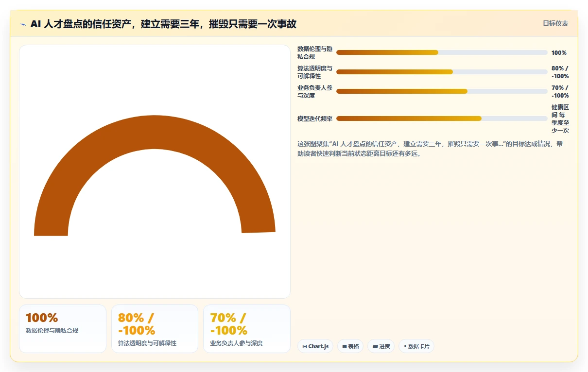Screen dimensions: 588x372
Task: Click the 80% / -100% value beside the second bar
Action: pos(560,72)
